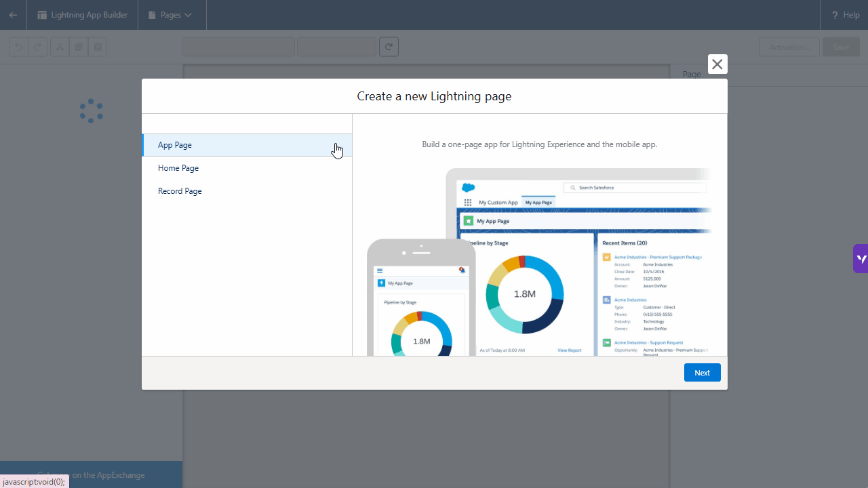The image size is (868, 488).
Task: Open the device view combo box
Action: 239,47
